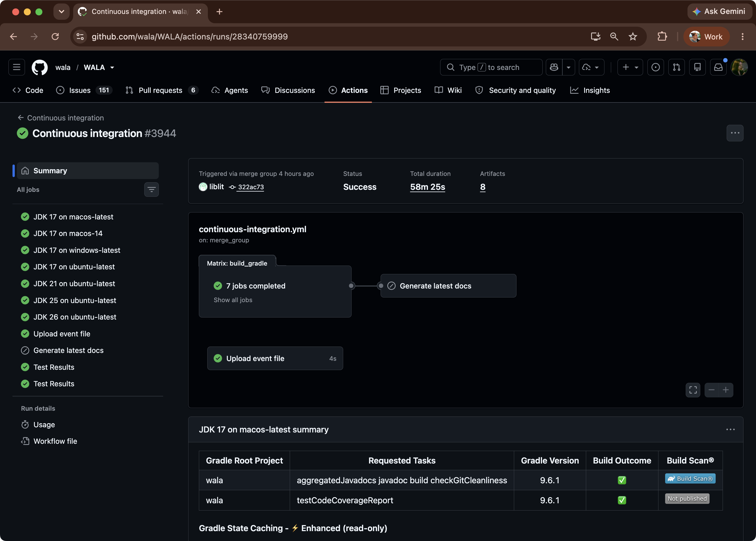Open the Agents tab
The width and height of the screenshot is (756, 541).
tap(230, 90)
